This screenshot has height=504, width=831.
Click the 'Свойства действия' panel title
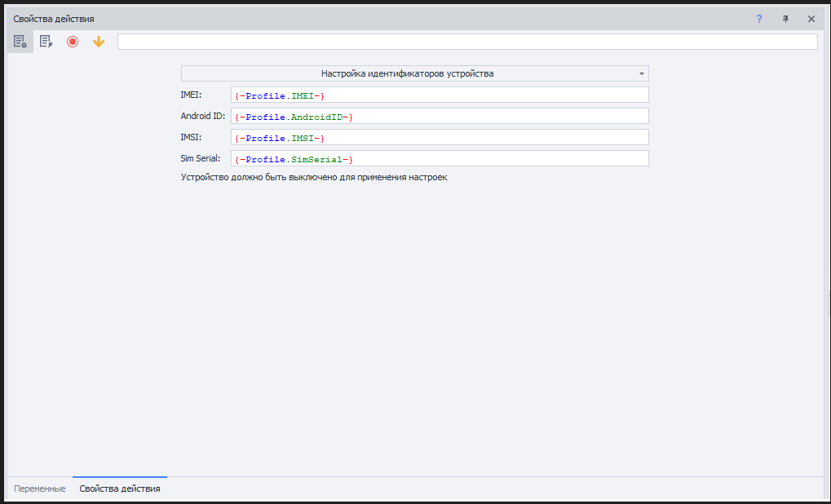point(54,19)
